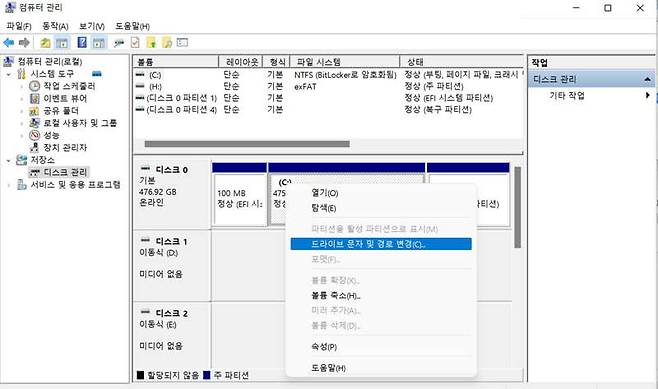Click the magnifier search toolbar icon

click(167, 42)
